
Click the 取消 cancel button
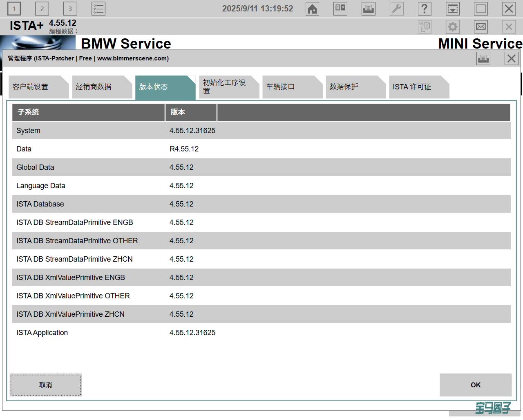coord(46,385)
